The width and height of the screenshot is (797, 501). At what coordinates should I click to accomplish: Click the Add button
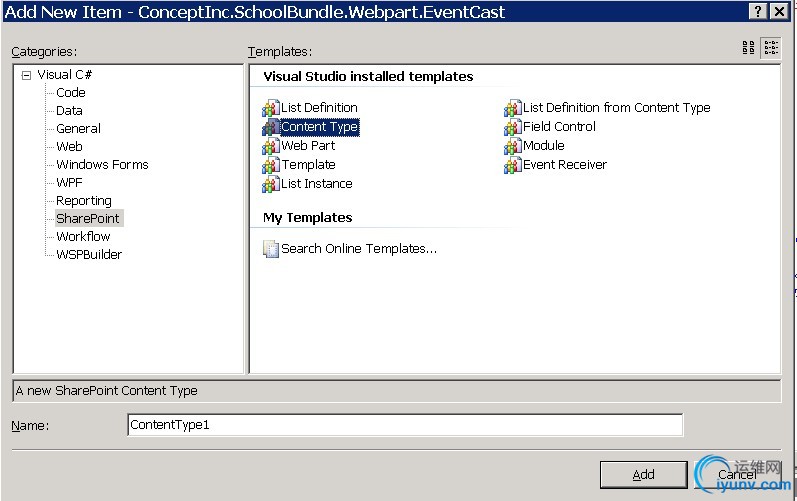[x=643, y=474]
